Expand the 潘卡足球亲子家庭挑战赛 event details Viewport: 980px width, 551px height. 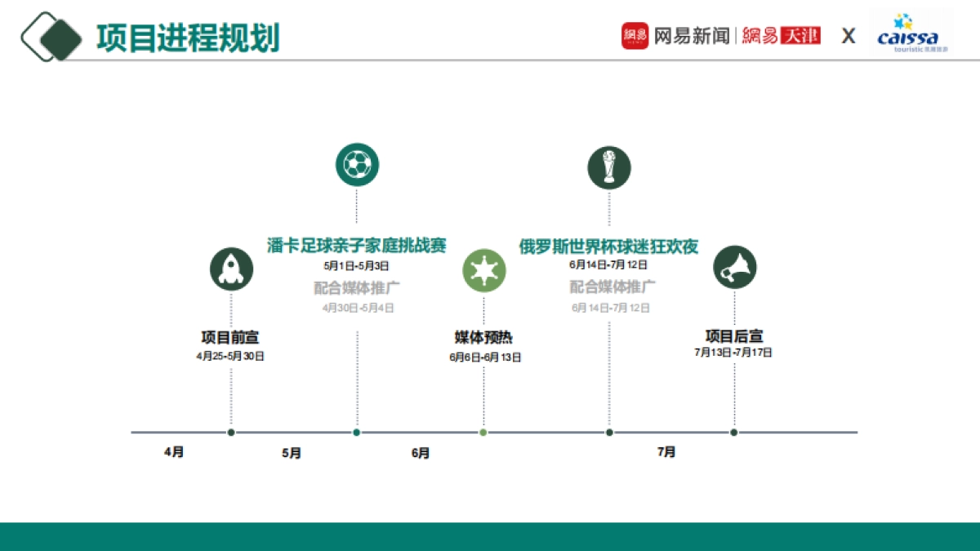click(356, 246)
